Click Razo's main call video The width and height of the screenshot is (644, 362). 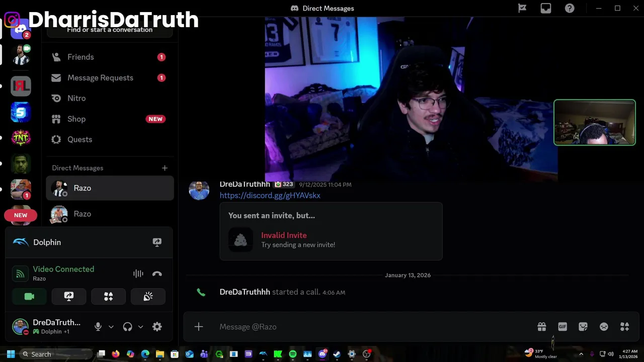pyautogui.click(x=411, y=99)
